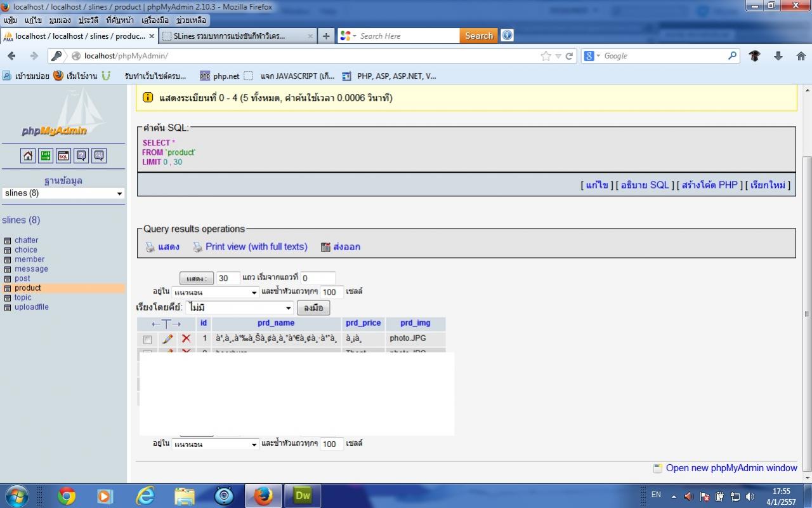The height and width of the screenshot is (508, 812).
Task: Click the export icon beside ส่งออก
Action: pyautogui.click(x=325, y=247)
